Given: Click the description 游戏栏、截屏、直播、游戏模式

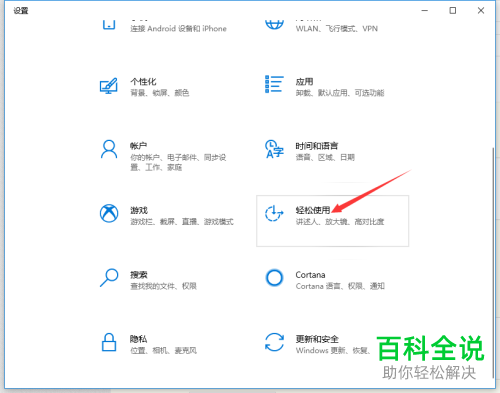Looking at the screenshot, I should coord(182,221).
